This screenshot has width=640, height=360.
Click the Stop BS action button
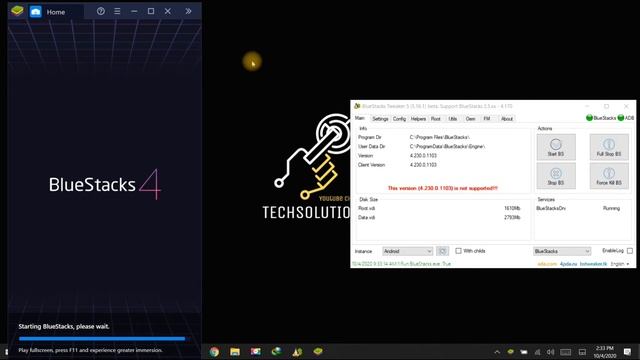coord(556,176)
